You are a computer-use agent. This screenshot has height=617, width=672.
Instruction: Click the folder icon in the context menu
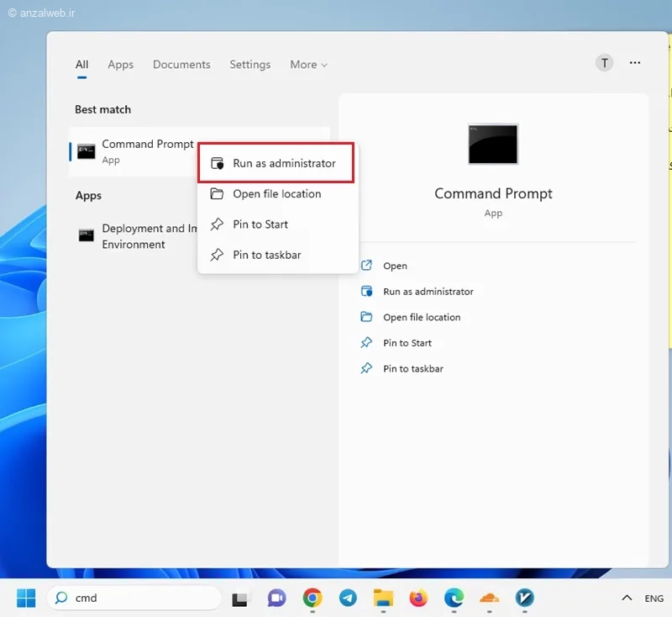pyautogui.click(x=217, y=194)
